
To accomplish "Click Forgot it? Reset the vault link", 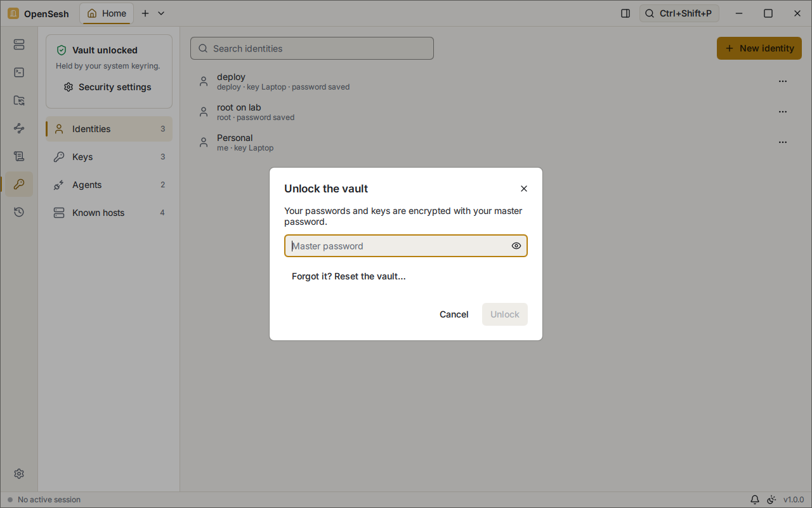I will click(x=349, y=276).
